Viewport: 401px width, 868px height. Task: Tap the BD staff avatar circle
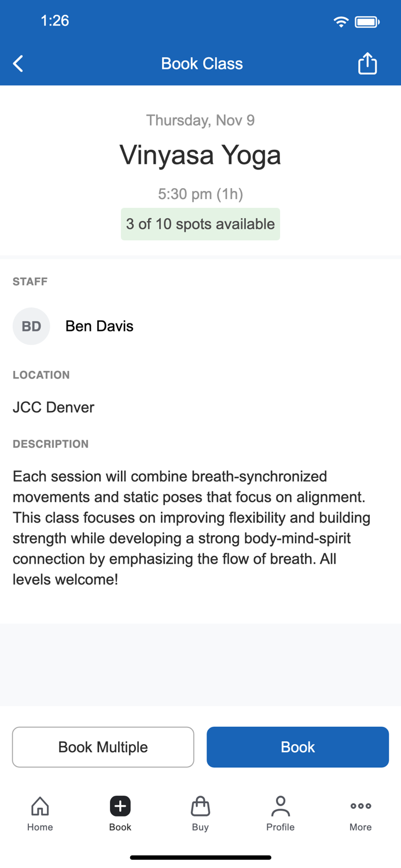[x=31, y=326]
